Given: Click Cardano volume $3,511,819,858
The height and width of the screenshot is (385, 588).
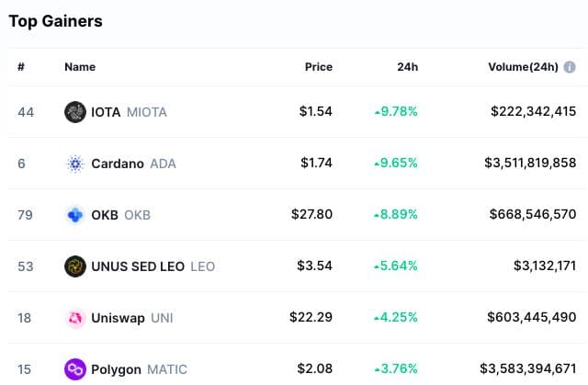Looking at the screenshot, I should [x=530, y=164].
